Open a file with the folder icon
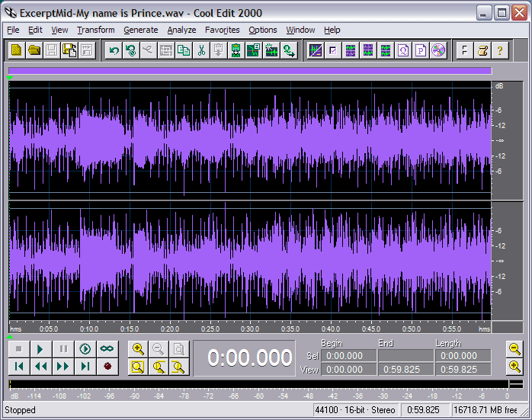 click(34, 51)
